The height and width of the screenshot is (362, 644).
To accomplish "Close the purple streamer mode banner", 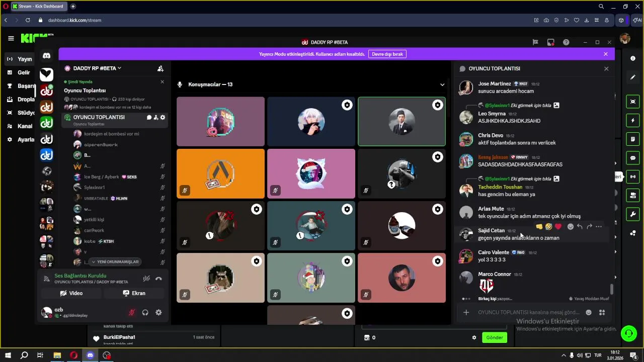I will click(606, 54).
